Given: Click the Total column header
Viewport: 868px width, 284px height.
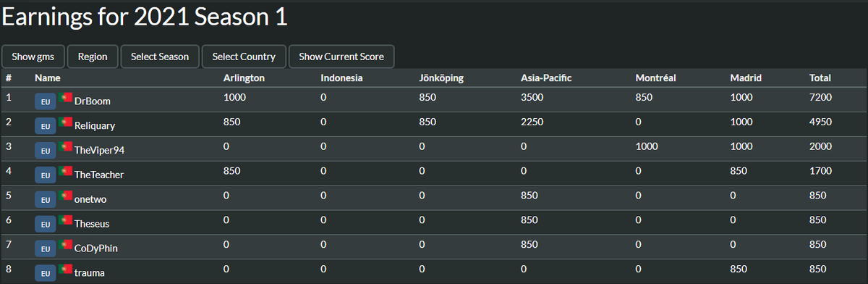Looking at the screenshot, I should click(x=820, y=78).
